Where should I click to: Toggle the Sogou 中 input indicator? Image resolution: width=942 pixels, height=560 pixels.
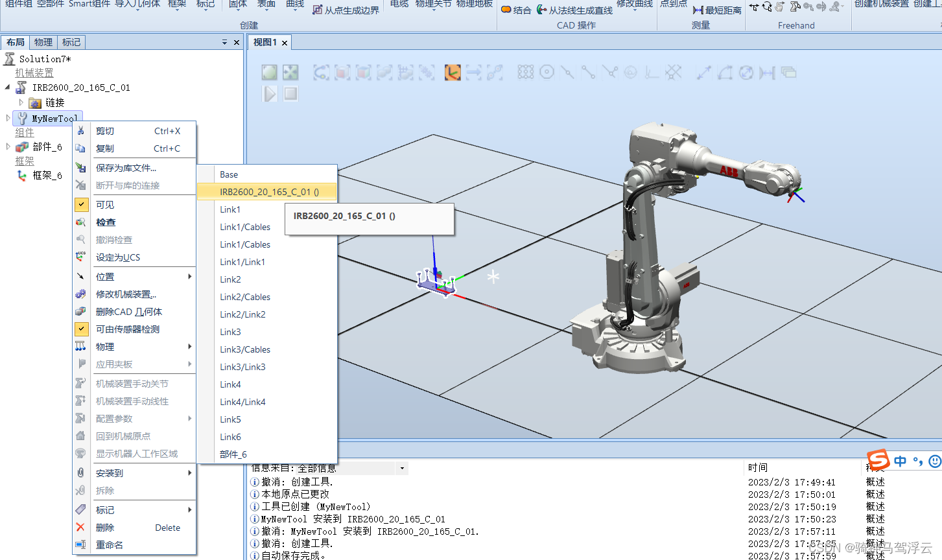pyautogui.click(x=900, y=461)
